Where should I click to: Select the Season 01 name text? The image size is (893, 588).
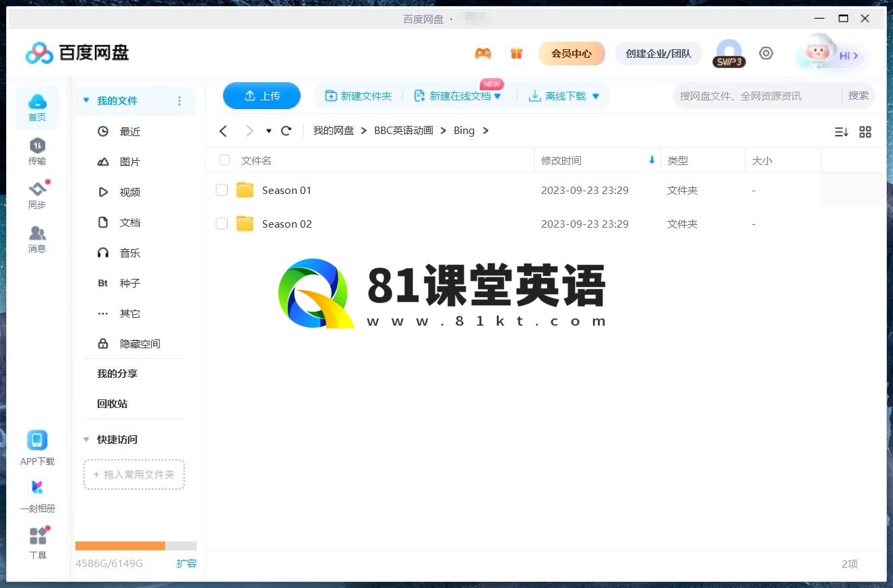tap(287, 190)
